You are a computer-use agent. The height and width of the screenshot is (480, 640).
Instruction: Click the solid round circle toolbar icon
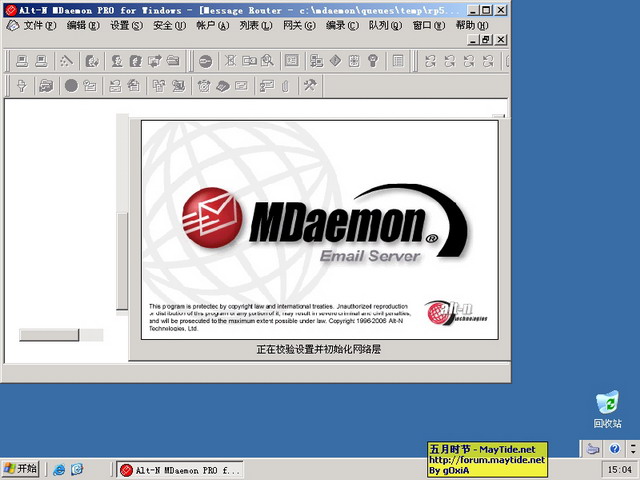tap(71, 86)
